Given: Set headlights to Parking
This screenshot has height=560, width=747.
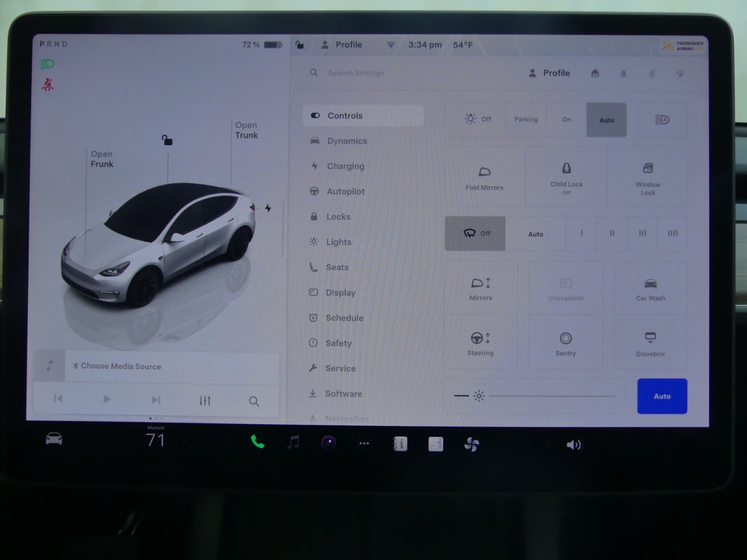Looking at the screenshot, I should pos(526,119).
